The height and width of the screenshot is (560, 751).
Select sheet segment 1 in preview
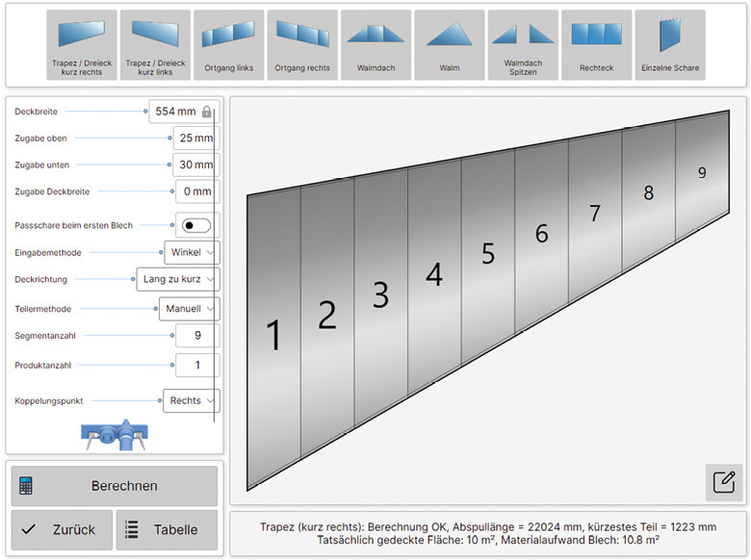[273, 335]
